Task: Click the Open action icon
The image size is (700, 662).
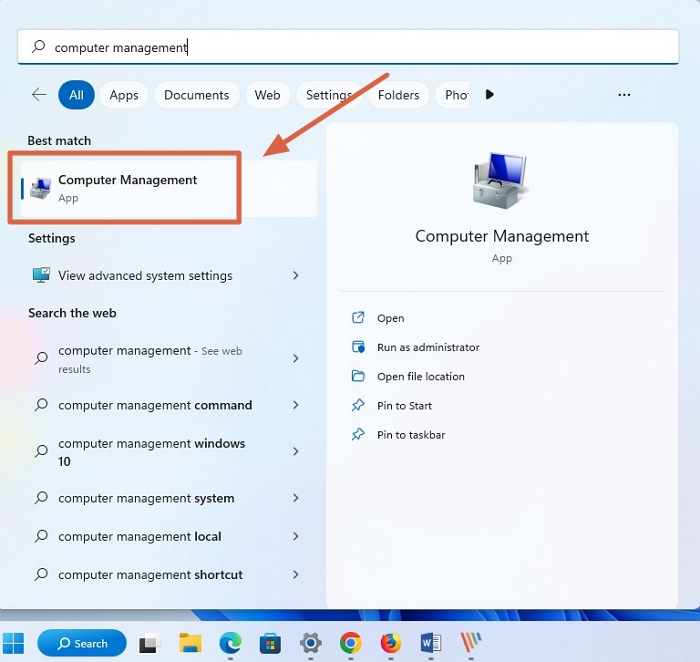Action: [358, 318]
